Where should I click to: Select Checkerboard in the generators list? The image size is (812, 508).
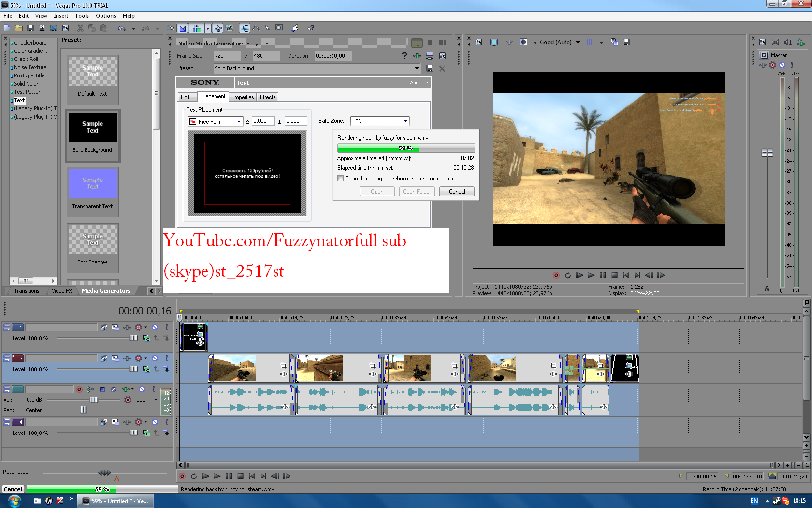coord(30,43)
